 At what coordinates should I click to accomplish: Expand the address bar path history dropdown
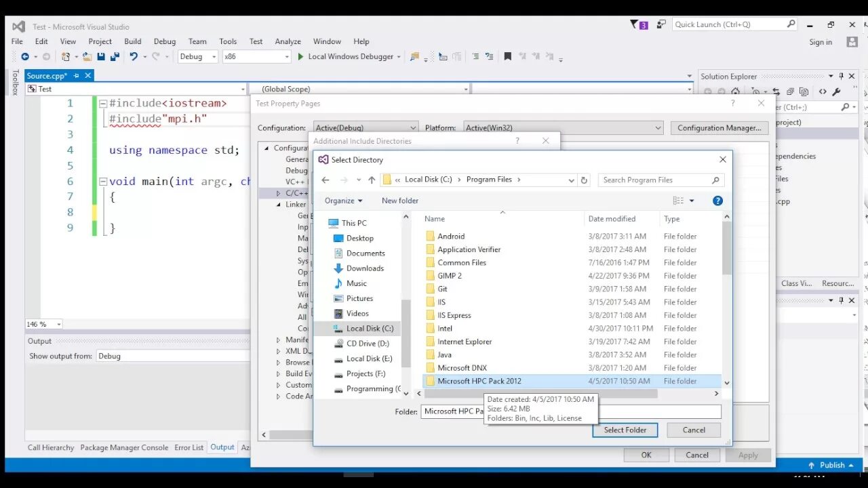[x=571, y=180]
